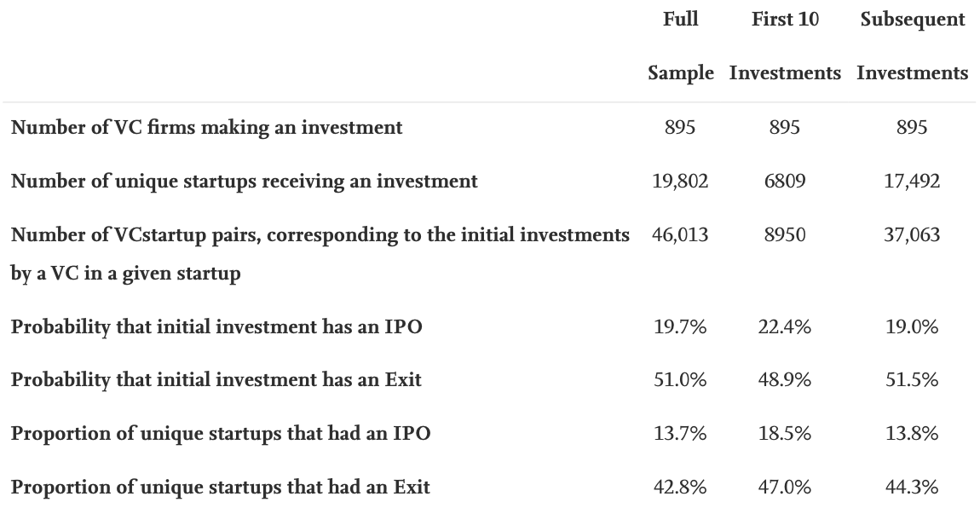Click the 37,063 pairs value
This screenshot has height=508, width=980.
click(x=912, y=235)
